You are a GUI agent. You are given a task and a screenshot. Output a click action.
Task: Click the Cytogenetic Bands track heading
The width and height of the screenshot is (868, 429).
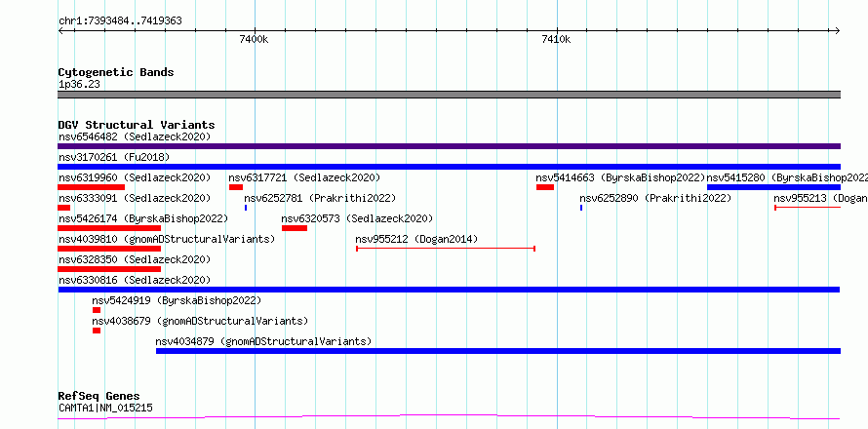tap(116, 72)
